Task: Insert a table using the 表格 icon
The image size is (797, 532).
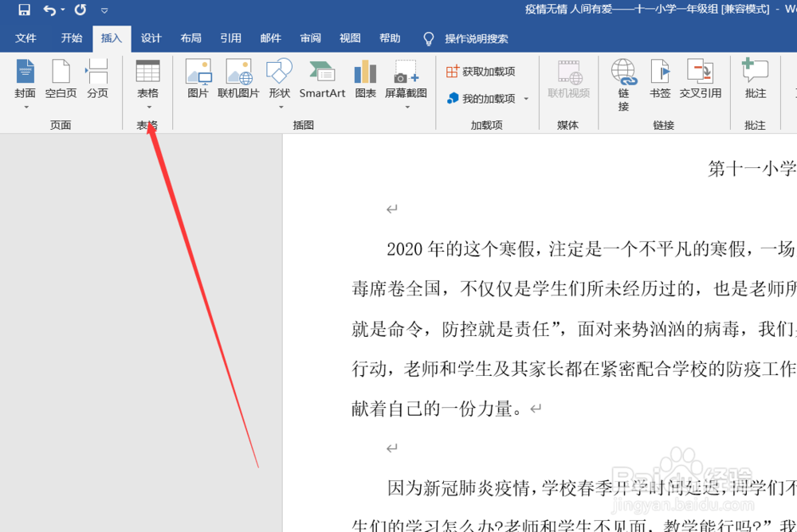Action: click(147, 80)
